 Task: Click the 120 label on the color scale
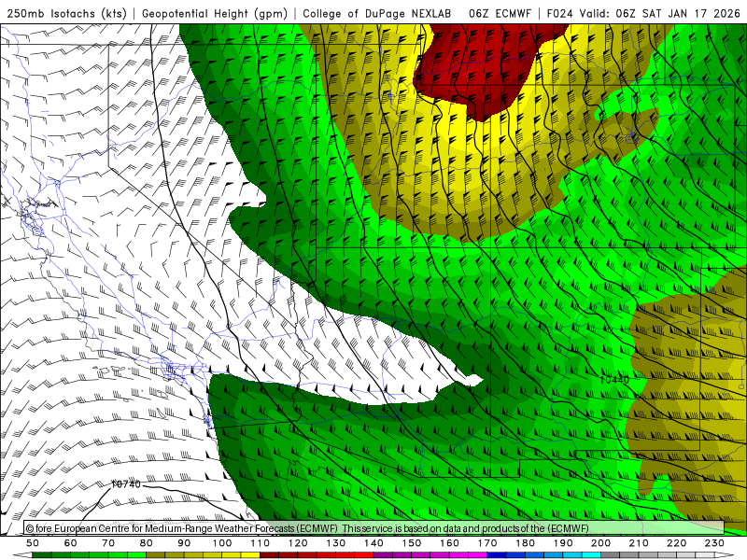coord(298,543)
